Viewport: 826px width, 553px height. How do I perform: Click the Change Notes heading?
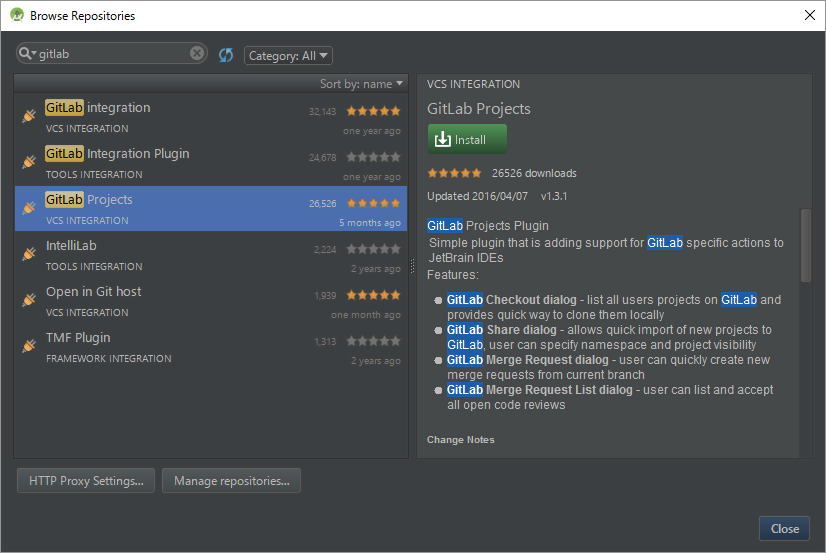coord(460,440)
